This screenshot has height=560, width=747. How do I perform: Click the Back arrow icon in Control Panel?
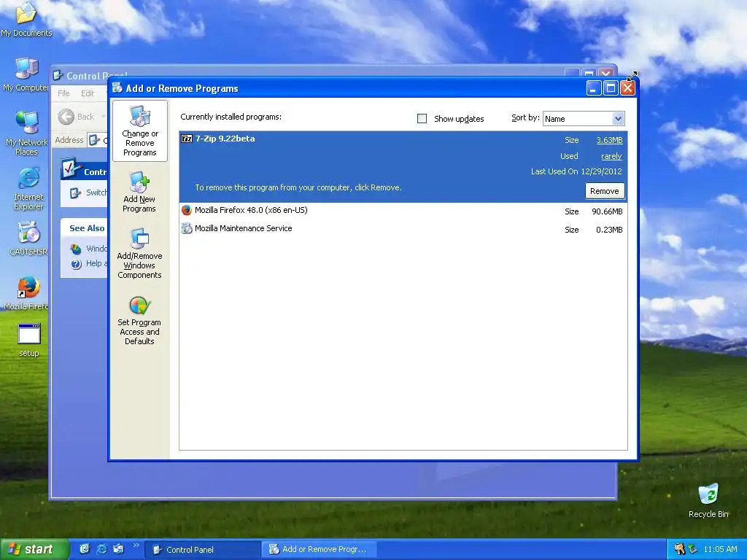pyautogui.click(x=66, y=117)
